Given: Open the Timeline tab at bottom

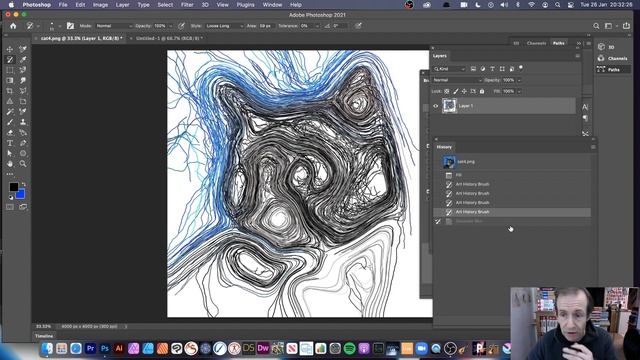Looking at the screenshot, I should [44, 336].
